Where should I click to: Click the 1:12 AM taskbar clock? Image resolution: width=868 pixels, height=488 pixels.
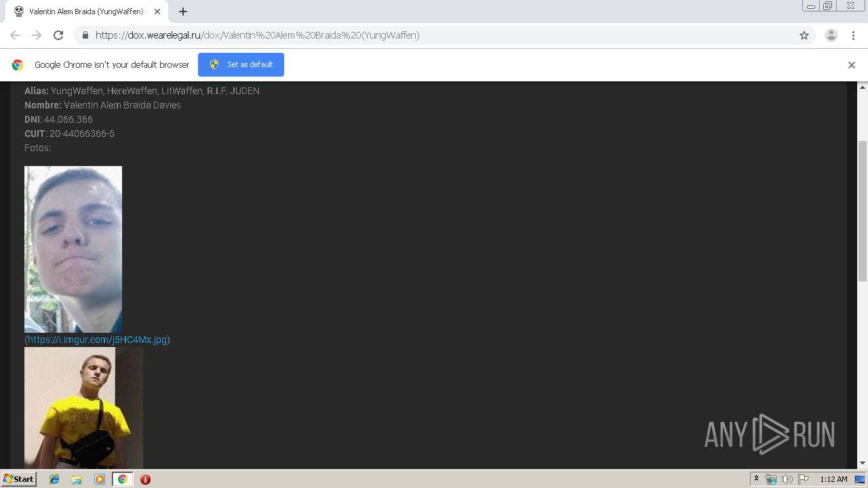pyautogui.click(x=833, y=479)
